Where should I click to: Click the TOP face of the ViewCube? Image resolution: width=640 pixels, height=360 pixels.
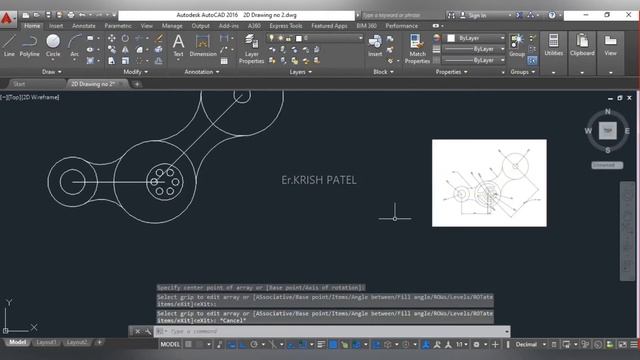(607, 131)
